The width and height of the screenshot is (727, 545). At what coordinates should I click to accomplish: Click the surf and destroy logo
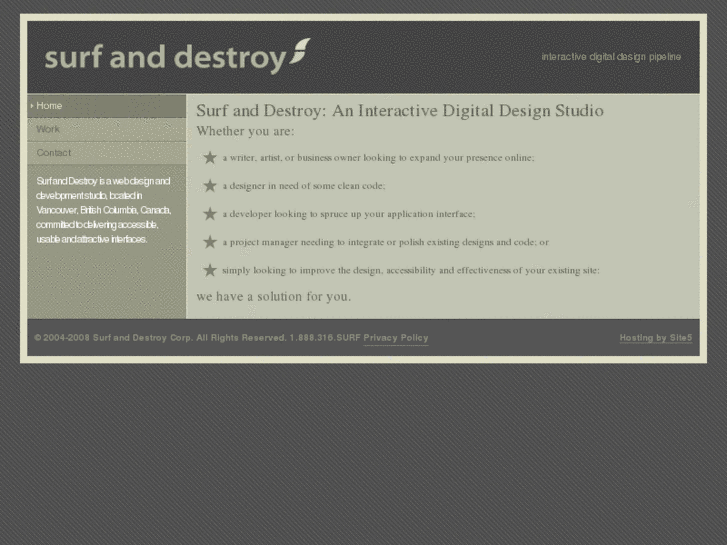coord(177,57)
